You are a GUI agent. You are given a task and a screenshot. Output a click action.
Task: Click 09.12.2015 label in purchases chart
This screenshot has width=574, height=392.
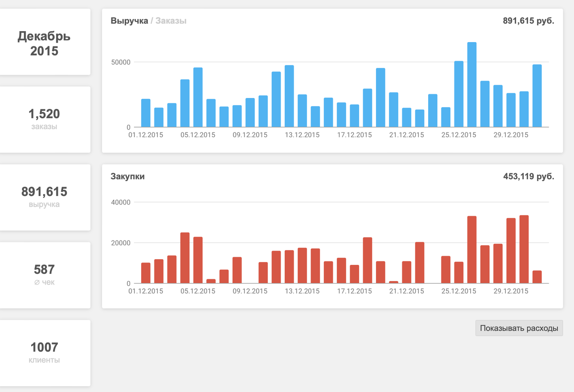[250, 291]
